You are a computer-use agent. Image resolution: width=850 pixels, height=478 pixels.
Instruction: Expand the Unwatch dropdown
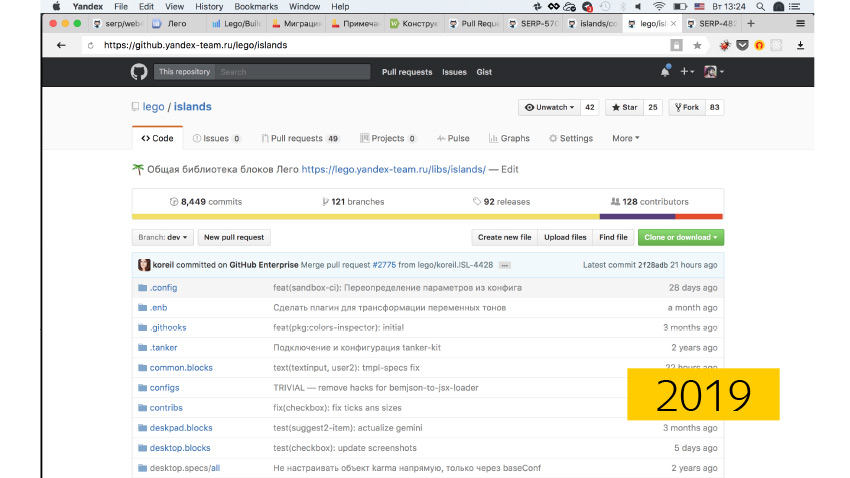pyautogui.click(x=549, y=107)
